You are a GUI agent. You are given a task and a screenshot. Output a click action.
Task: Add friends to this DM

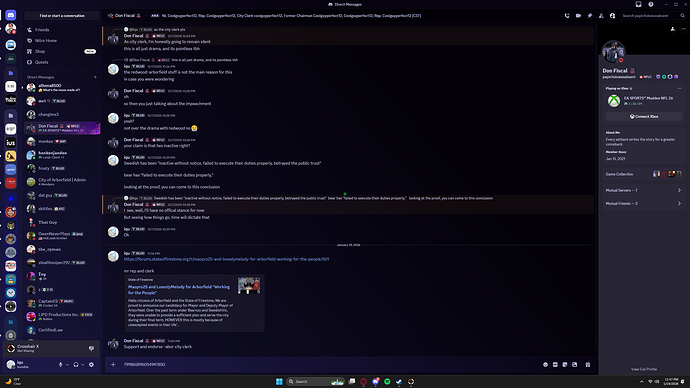click(601, 16)
